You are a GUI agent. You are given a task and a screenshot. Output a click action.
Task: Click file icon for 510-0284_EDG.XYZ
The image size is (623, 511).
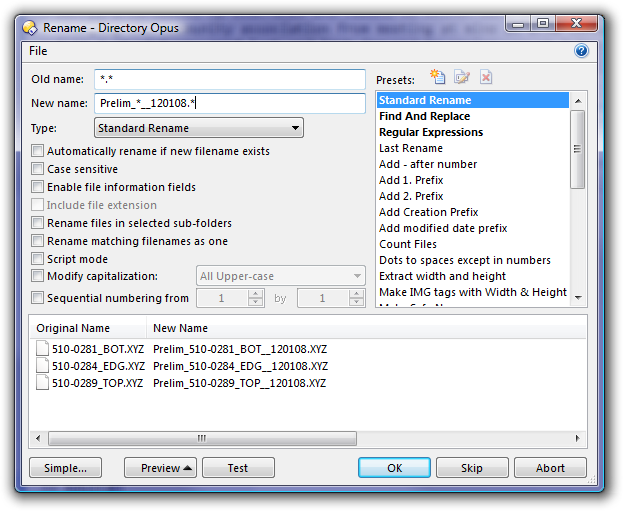(x=42, y=366)
